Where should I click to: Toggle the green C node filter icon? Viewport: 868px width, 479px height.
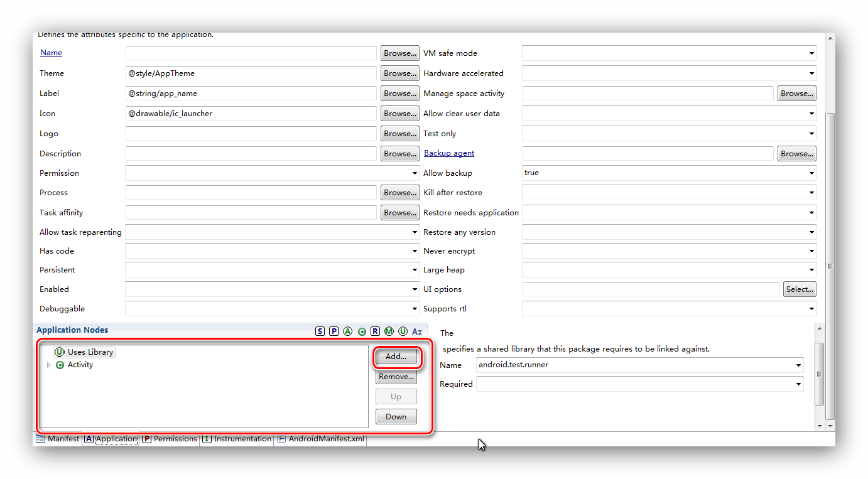(x=362, y=331)
